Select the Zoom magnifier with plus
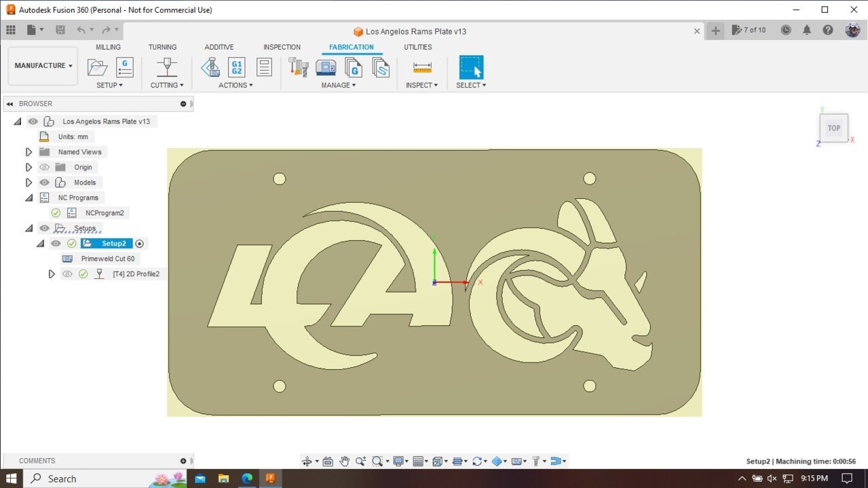Image resolution: width=868 pixels, height=488 pixels. coord(360,462)
